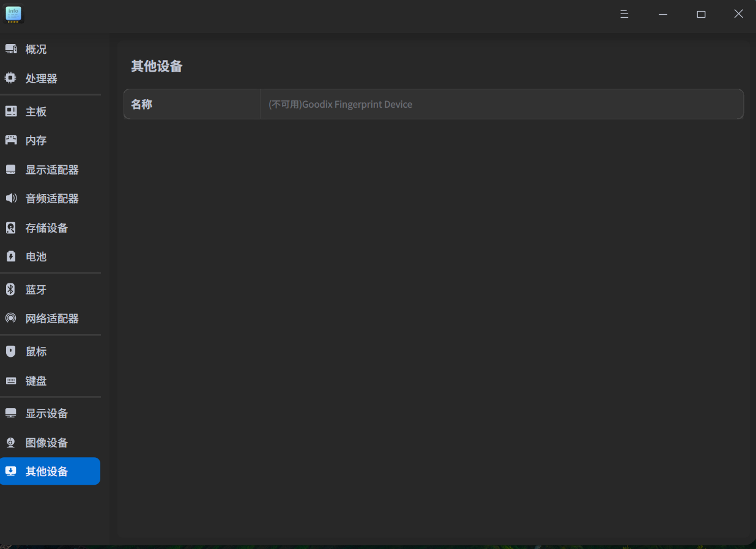Open 网络适配器 (Network Adapter) via its icon
This screenshot has width=756, height=549.
[x=10, y=318]
